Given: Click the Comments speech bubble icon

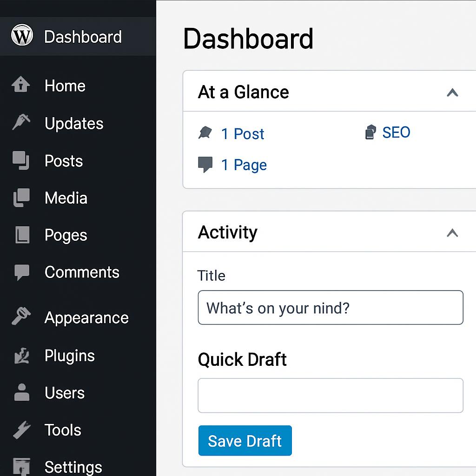Looking at the screenshot, I should [21, 272].
